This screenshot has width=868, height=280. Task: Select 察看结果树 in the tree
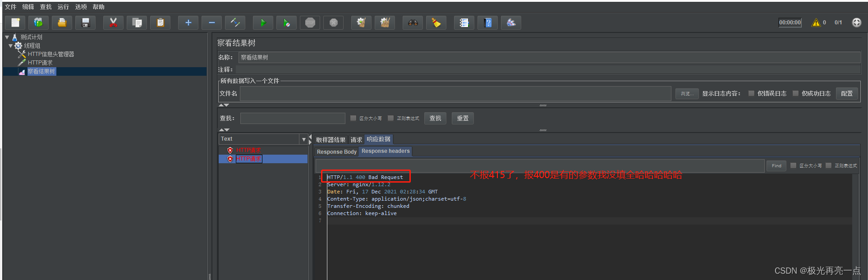(41, 71)
